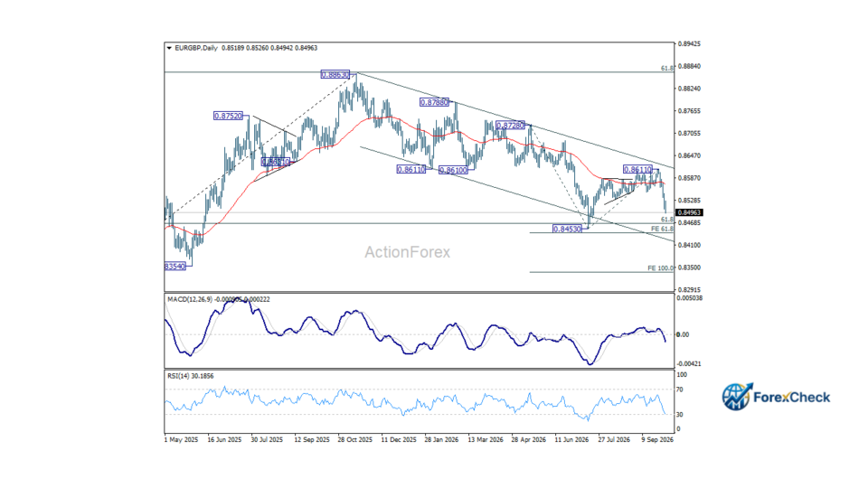Click the 28 Apr 2026 date label
The width and height of the screenshot is (868, 488).
click(529, 440)
